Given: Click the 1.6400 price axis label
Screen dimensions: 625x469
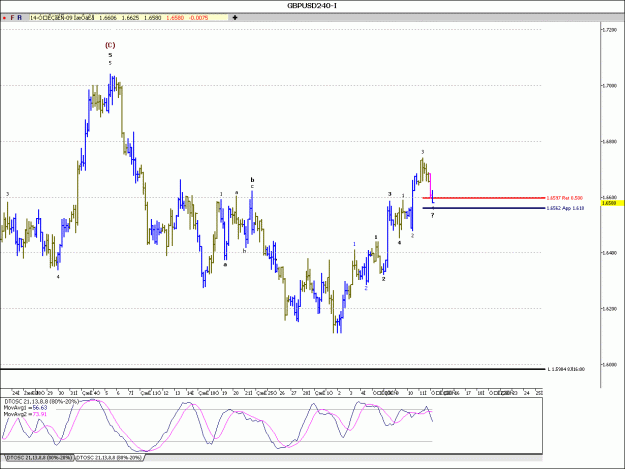Looking at the screenshot, I should pos(609,253).
